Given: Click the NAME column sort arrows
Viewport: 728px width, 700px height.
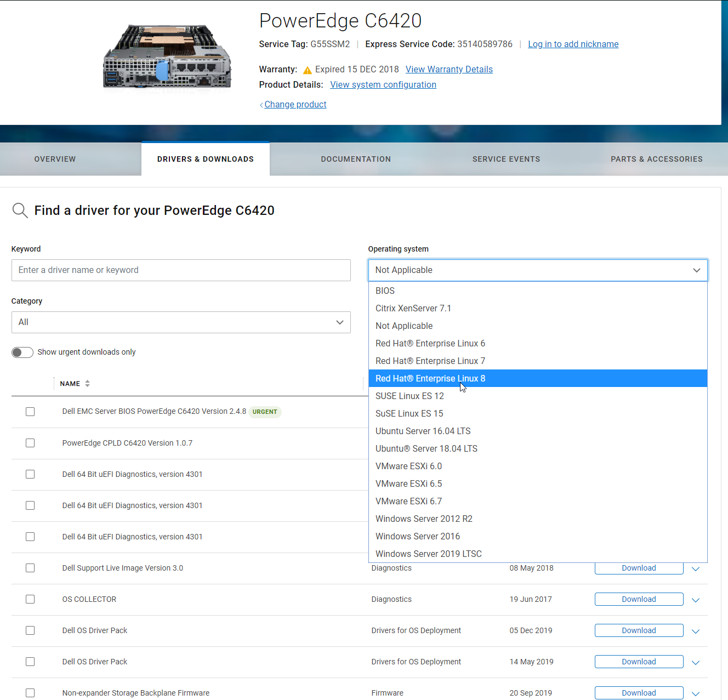Looking at the screenshot, I should tap(87, 384).
